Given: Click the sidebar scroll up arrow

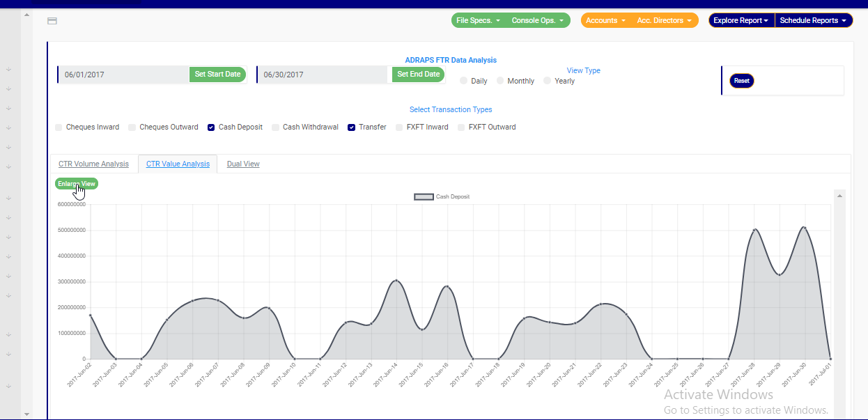Looking at the screenshot, I should (x=27, y=15).
